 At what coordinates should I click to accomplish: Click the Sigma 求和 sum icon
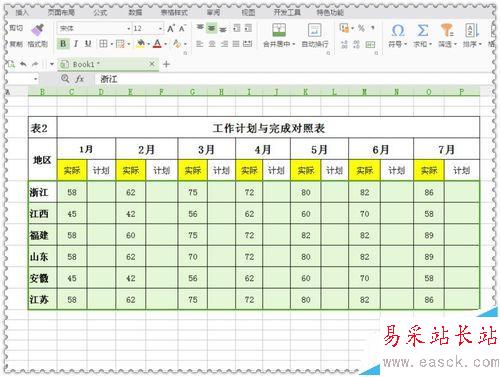pyautogui.click(x=422, y=30)
